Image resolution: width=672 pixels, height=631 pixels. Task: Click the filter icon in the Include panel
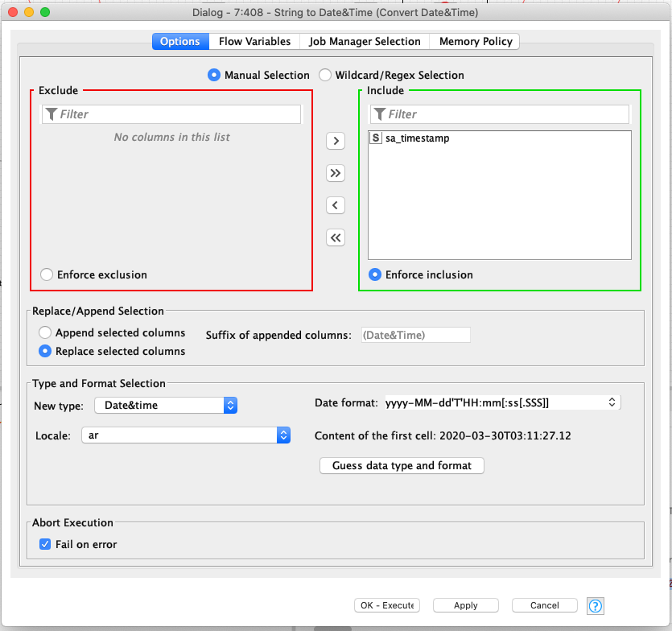click(x=381, y=113)
